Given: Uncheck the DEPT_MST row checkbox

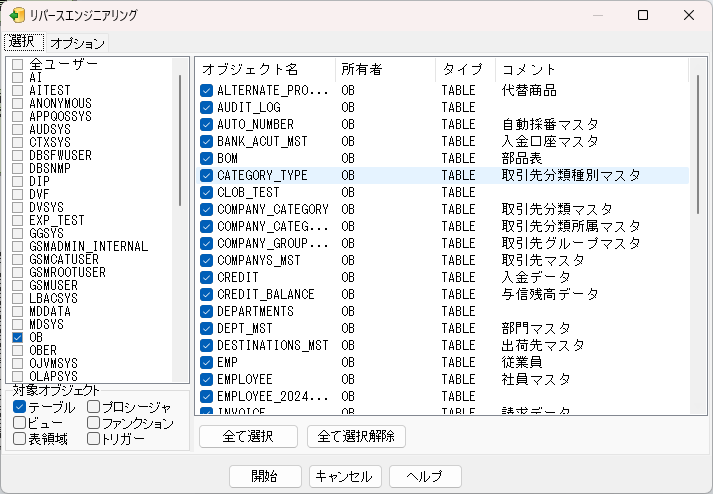Looking at the screenshot, I should 206,328.
